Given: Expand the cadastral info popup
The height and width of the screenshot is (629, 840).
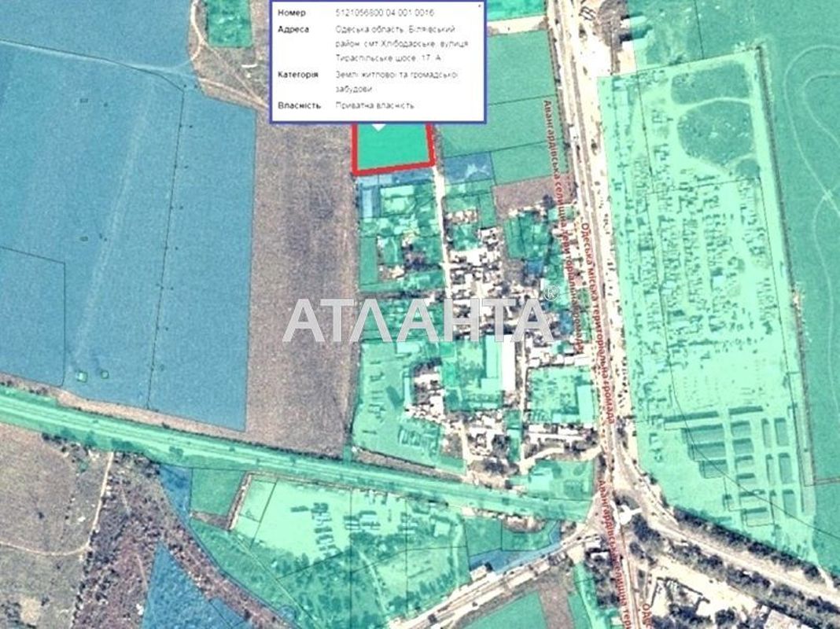Looking at the screenshot, I should 378,59.
